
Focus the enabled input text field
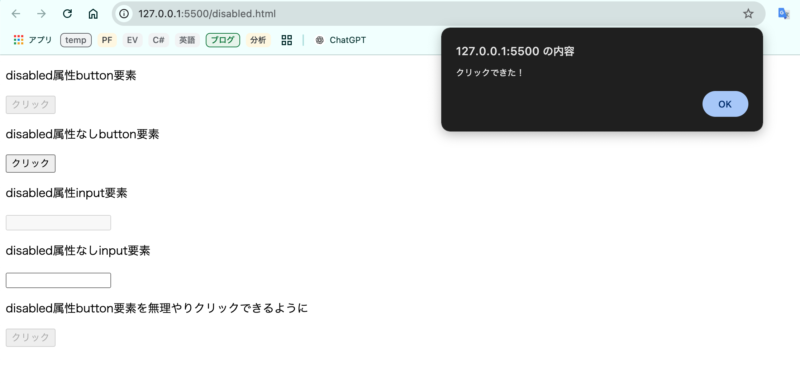(58, 280)
